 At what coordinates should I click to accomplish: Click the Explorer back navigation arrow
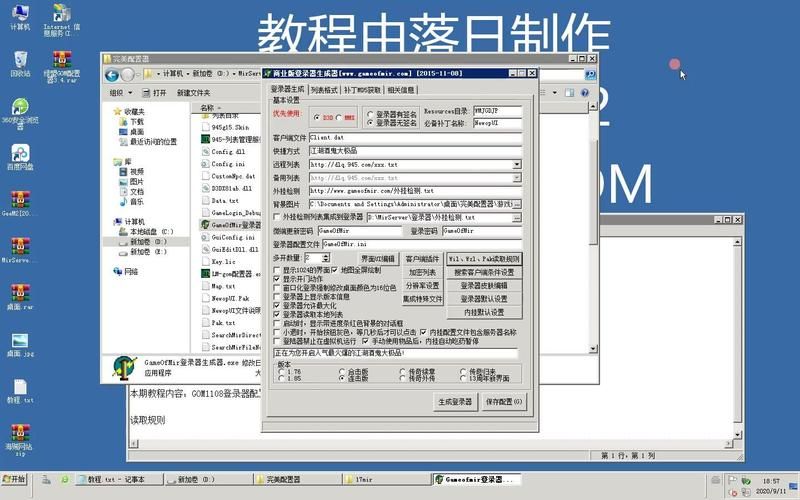tap(112, 75)
